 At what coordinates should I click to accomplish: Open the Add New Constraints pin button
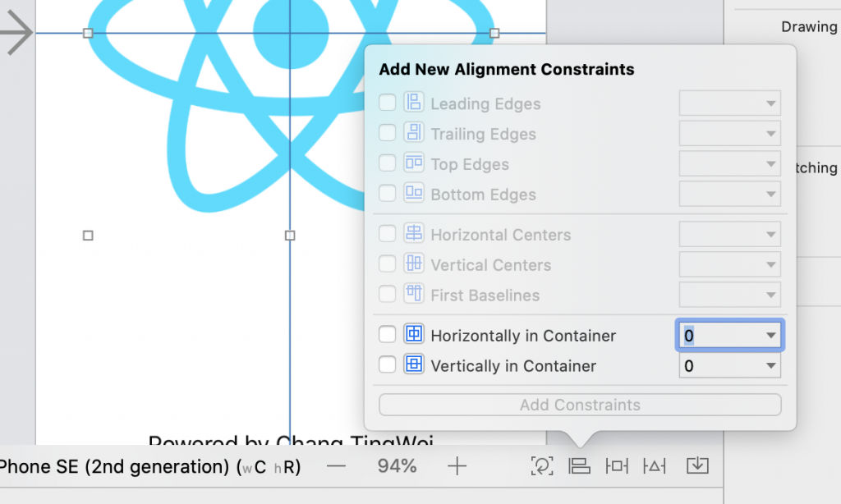coord(617,466)
